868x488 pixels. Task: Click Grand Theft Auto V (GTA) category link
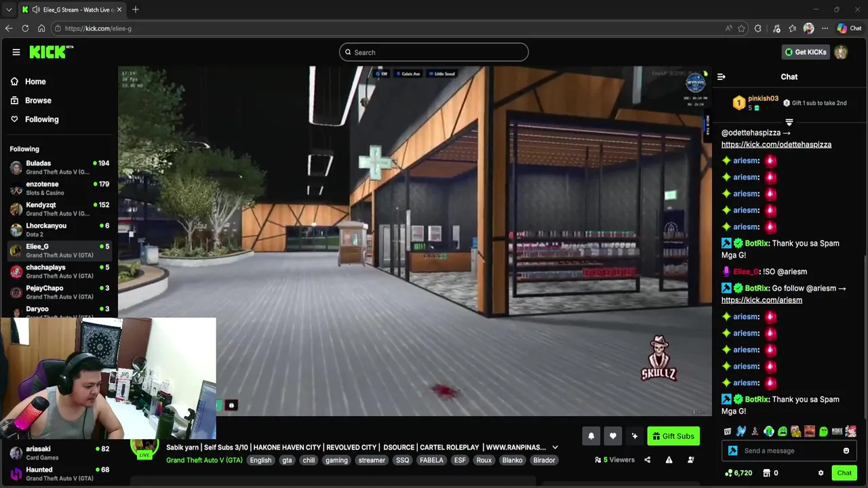click(204, 460)
